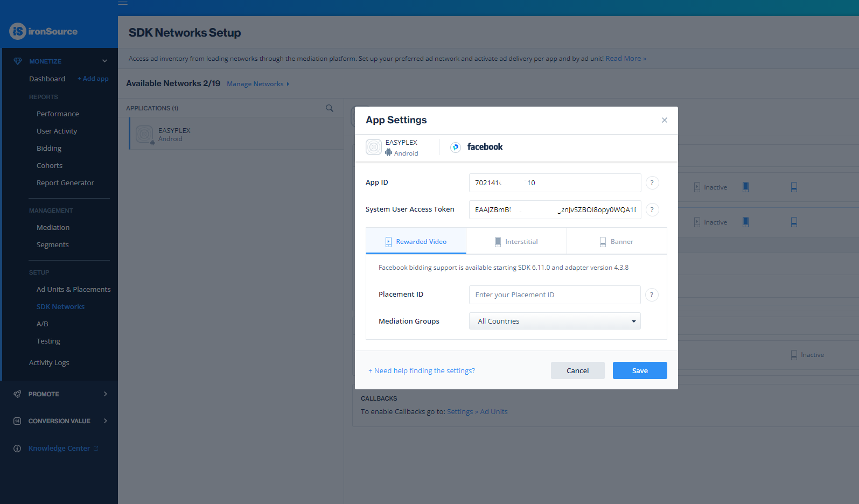Open the User Activity report
This screenshot has width=859, height=504.
pyautogui.click(x=57, y=131)
